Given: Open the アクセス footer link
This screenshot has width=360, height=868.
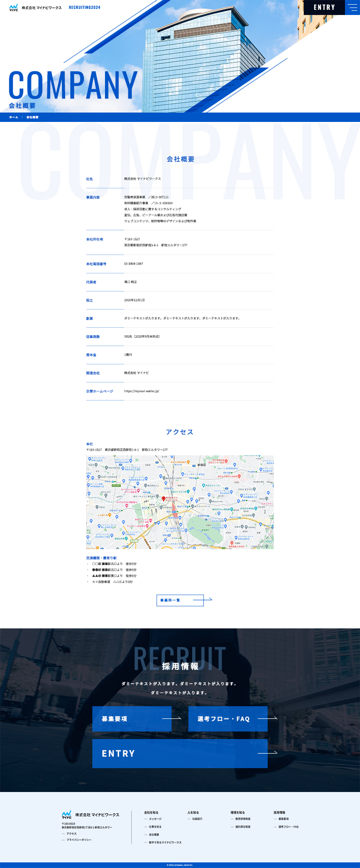Looking at the screenshot, I should (x=71, y=834).
